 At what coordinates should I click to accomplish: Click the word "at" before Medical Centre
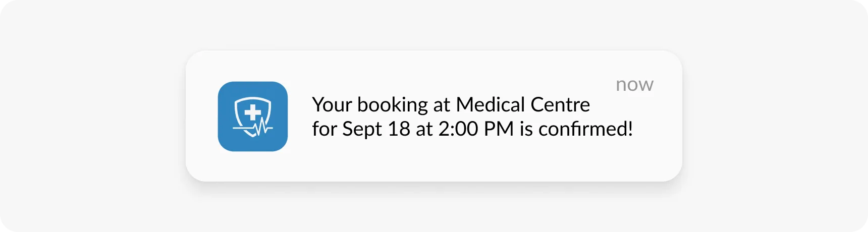[442, 105]
